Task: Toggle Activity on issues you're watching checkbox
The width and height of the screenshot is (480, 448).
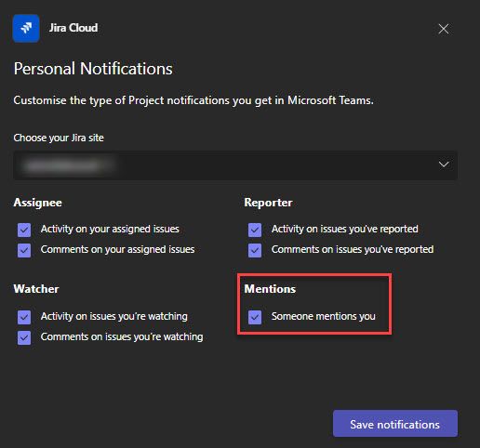Action: click(24, 317)
